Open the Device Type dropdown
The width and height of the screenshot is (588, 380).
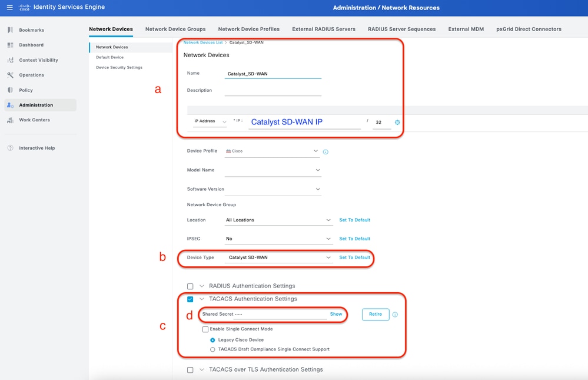(x=278, y=257)
